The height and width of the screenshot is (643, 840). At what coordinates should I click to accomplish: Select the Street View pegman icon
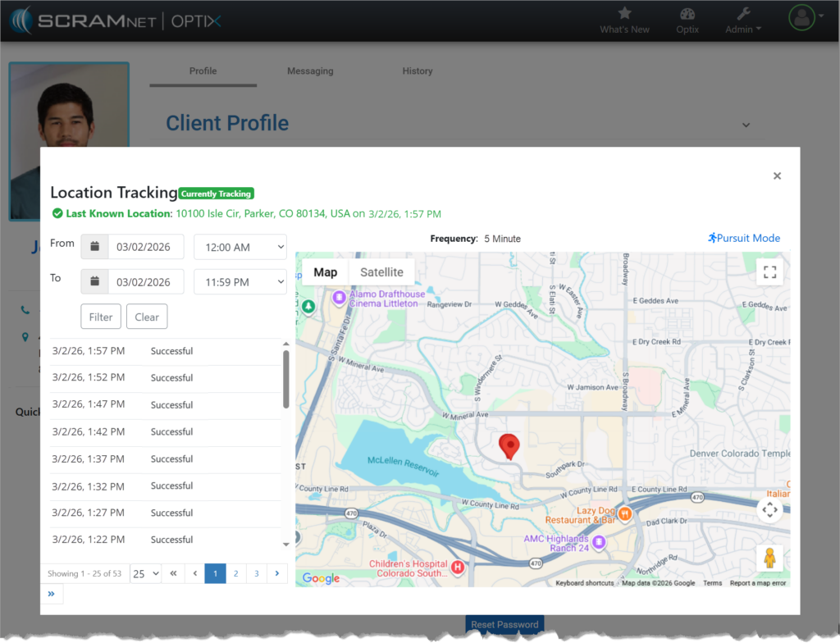pos(769,559)
